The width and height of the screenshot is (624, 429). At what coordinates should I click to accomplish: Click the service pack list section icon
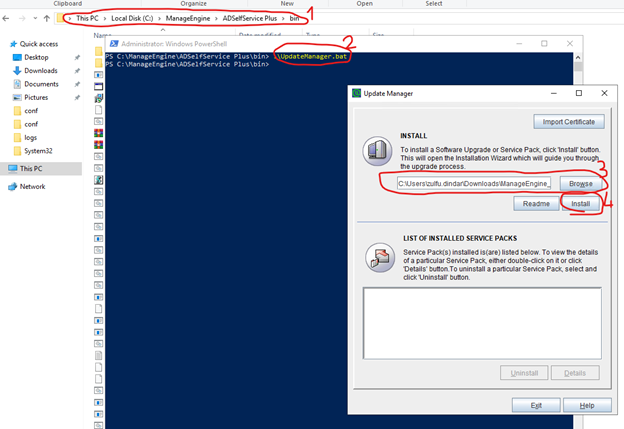click(x=380, y=258)
